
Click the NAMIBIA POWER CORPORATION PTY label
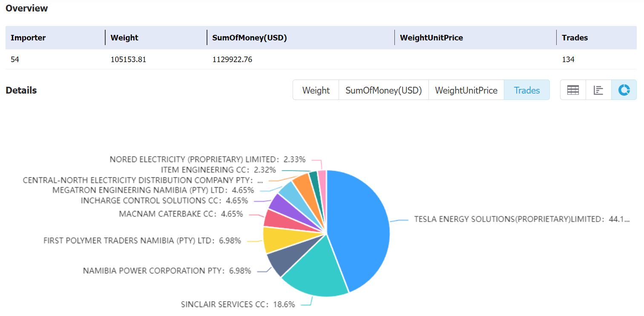[167, 270]
